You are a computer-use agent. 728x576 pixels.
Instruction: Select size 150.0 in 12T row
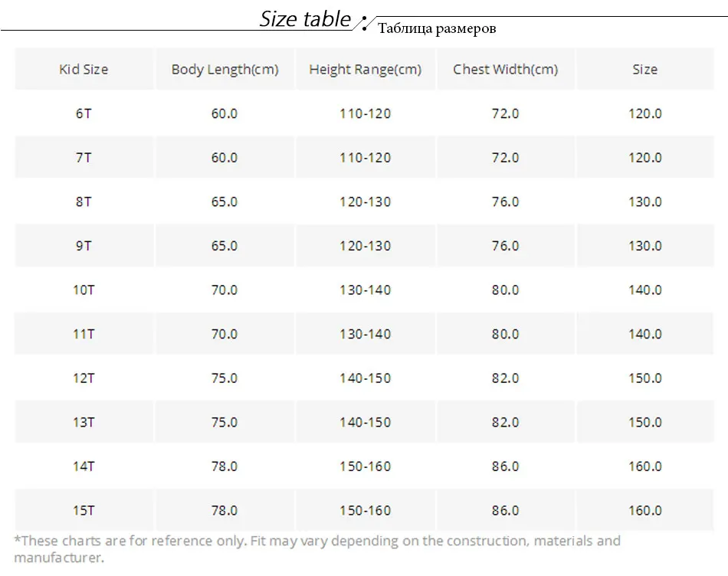645,378
